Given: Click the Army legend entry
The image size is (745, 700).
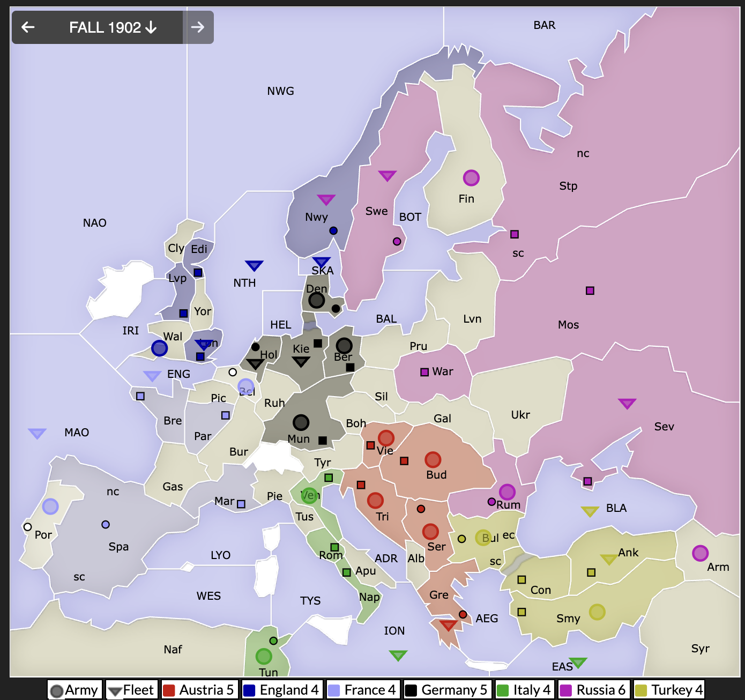Looking at the screenshot, I should (x=74, y=690).
